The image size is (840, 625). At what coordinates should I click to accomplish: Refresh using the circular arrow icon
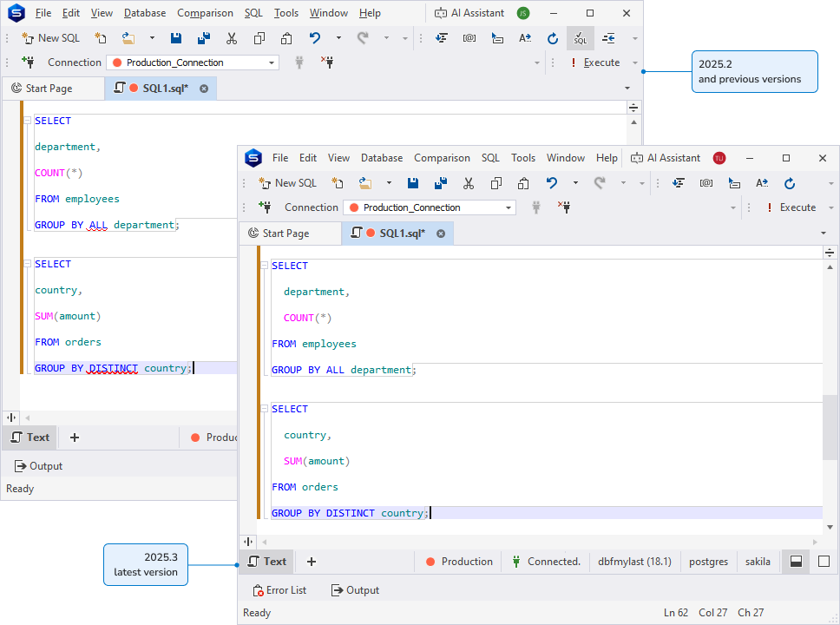click(x=790, y=183)
